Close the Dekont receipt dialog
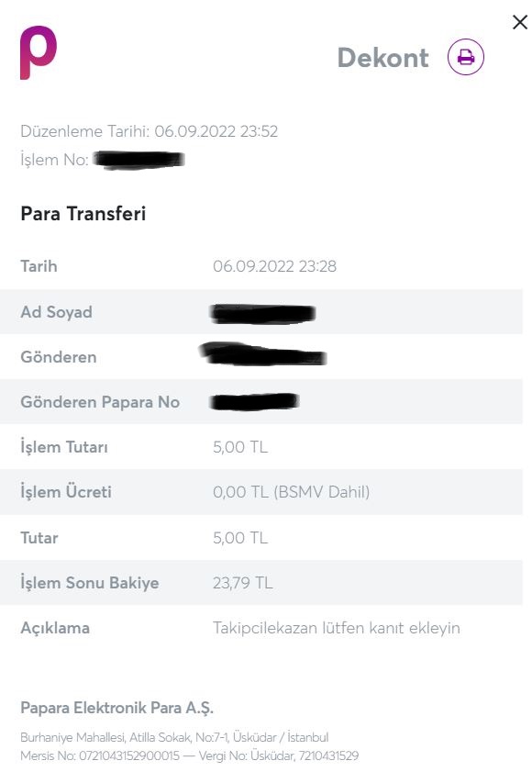Image resolution: width=532 pixels, height=772 pixels. point(520,22)
